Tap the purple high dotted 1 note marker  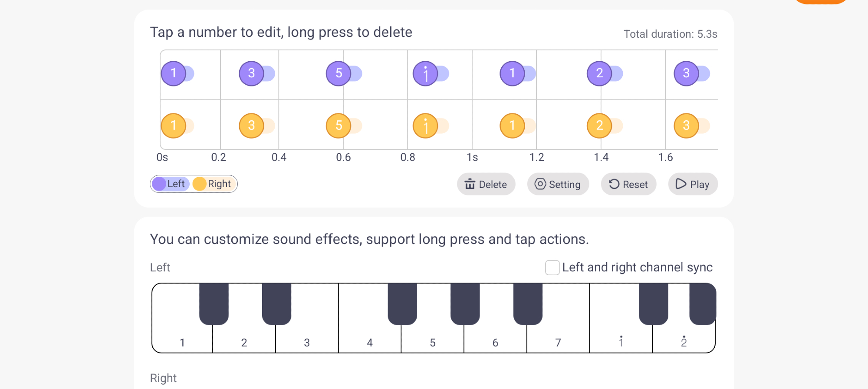pyautogui.click(x=425, y=73)
